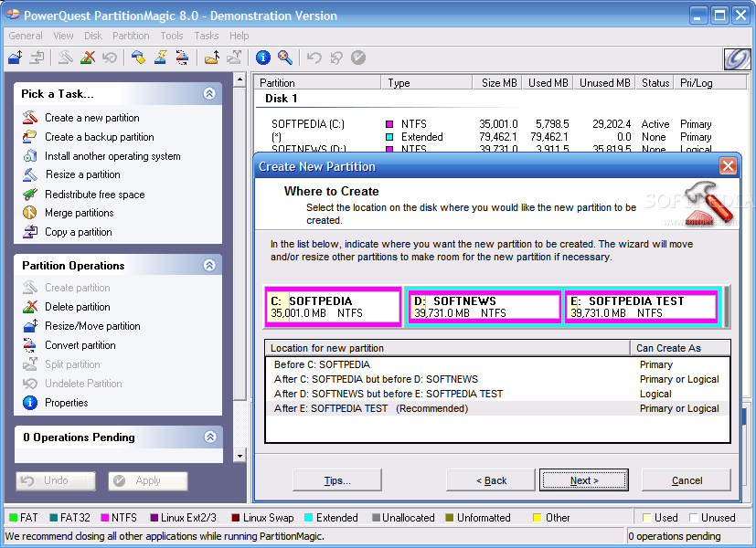Select After E: SOFTPEDIA TEST (Recommended) row
756x548 pixels.
pos(497,408)
